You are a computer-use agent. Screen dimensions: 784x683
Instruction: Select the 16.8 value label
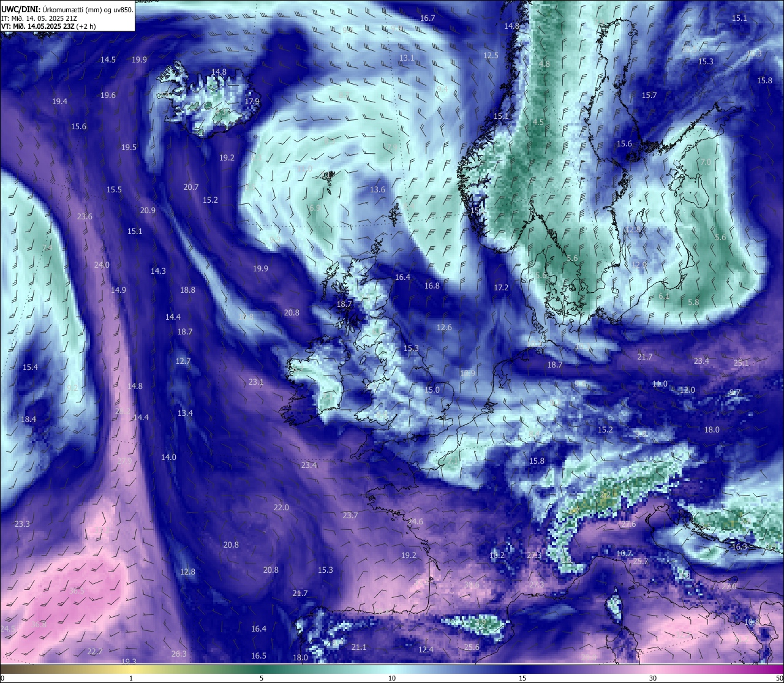coord(432,285)
